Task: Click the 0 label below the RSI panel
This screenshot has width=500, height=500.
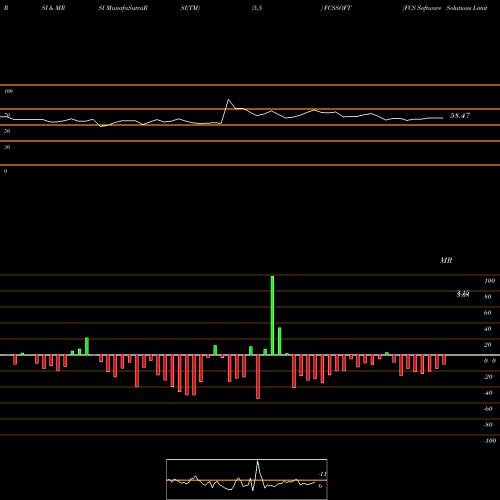Action: point(5,171)
